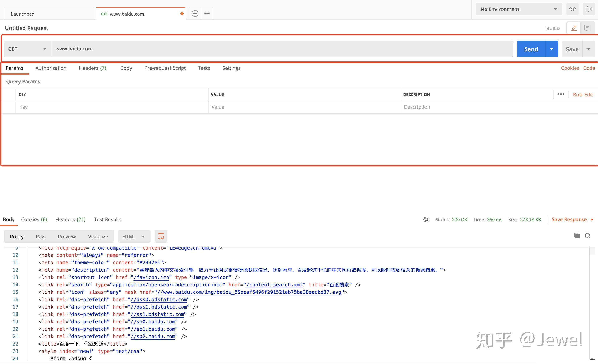The width and height of the screenshot is (598, 364).
Task: Open the GET method dropdown
Action: (x=28, y=49)
